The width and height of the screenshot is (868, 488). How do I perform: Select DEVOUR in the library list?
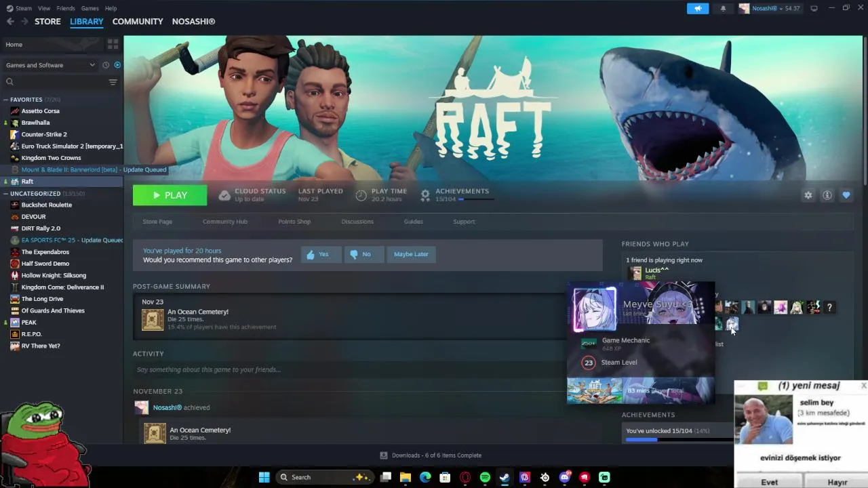[33, 217]
